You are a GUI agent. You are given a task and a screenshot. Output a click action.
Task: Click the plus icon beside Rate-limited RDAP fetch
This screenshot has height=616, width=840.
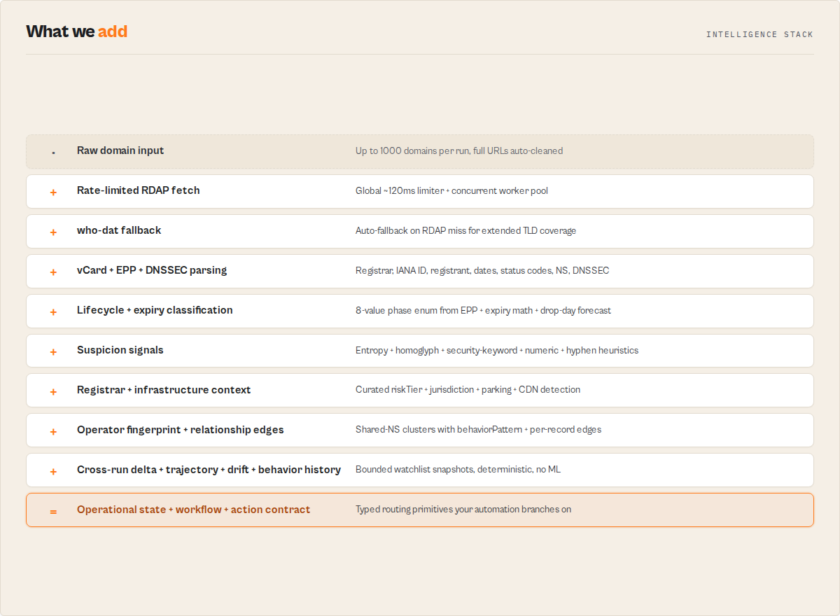(x=53, y=192)
